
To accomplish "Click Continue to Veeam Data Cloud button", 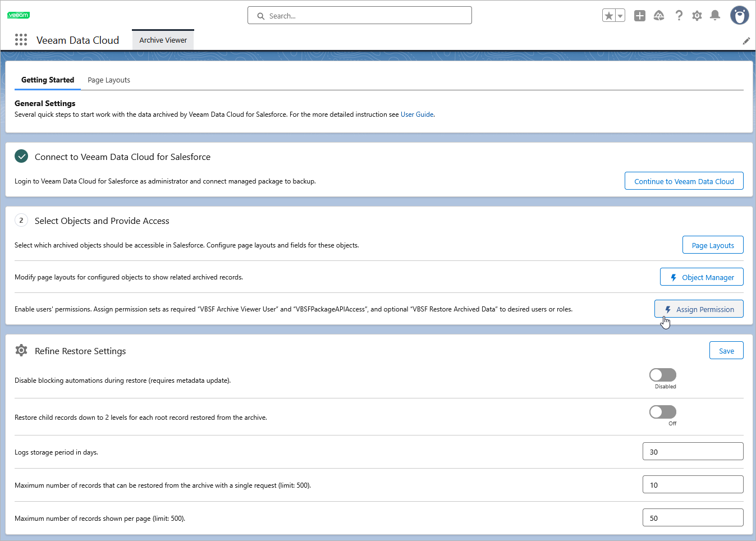I will (684, 181).
